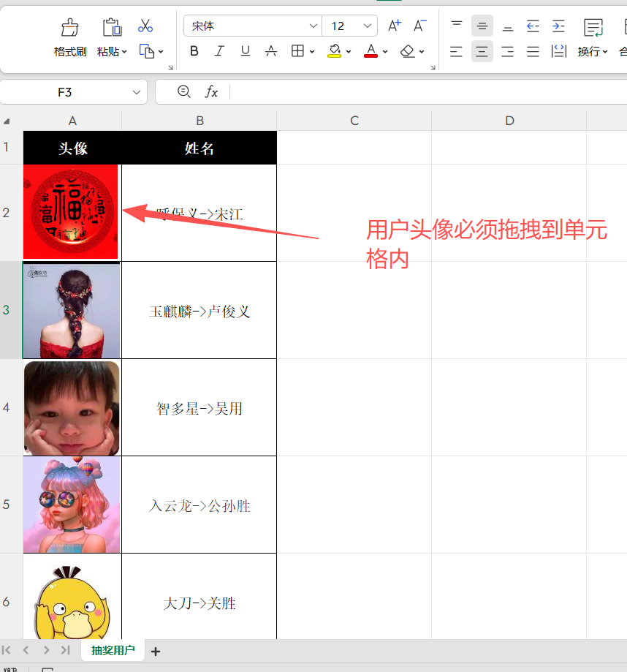Apply yellow fill color to selection
The height and width of the screenshot is (672, 627).
pyautogui.click(x=333, y=51)
